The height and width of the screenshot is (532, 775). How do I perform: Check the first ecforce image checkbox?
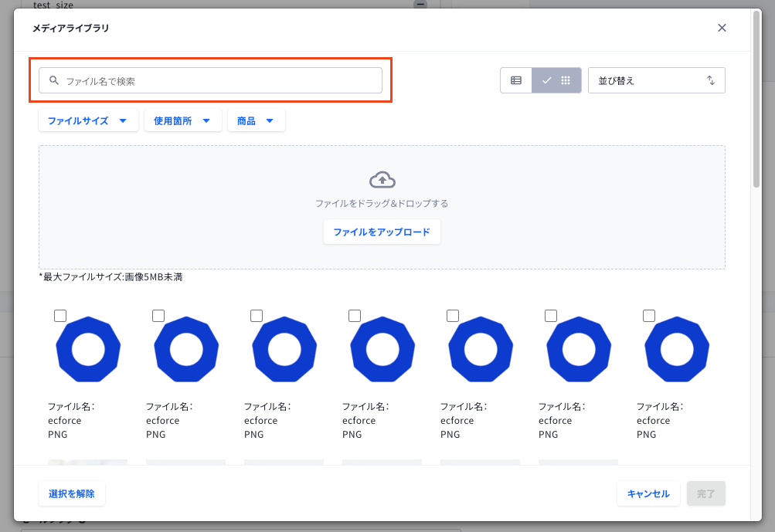tap(60, 316)
